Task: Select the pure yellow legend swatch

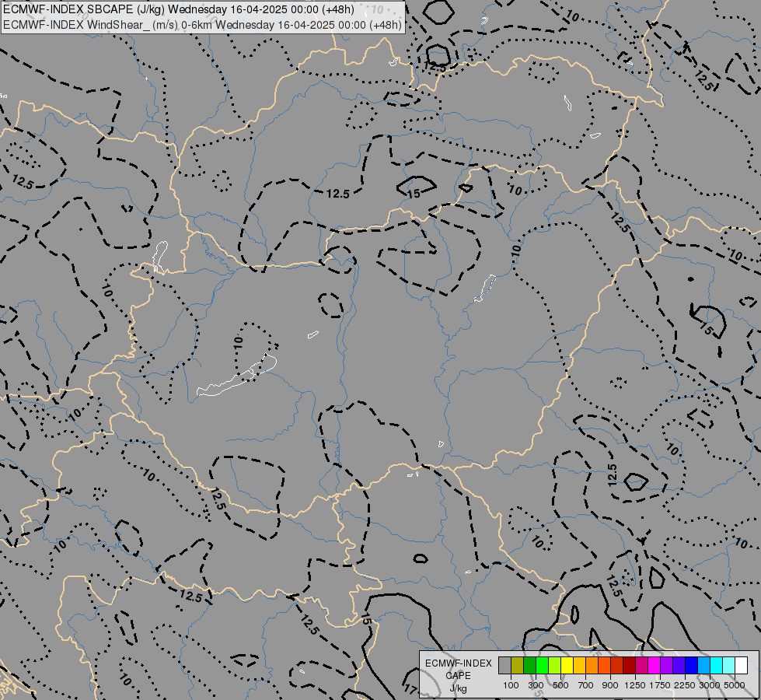Action: tap(567, 665)
